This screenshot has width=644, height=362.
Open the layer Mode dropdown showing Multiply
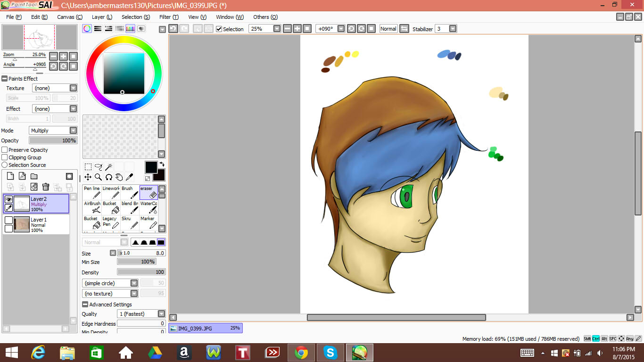click(53, 131)
